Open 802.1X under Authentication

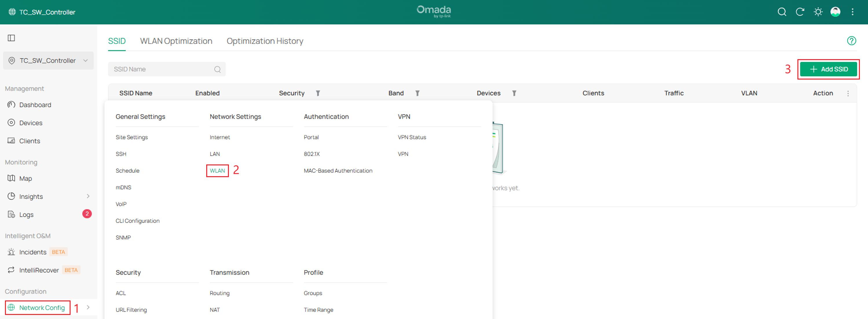(312, 154)
